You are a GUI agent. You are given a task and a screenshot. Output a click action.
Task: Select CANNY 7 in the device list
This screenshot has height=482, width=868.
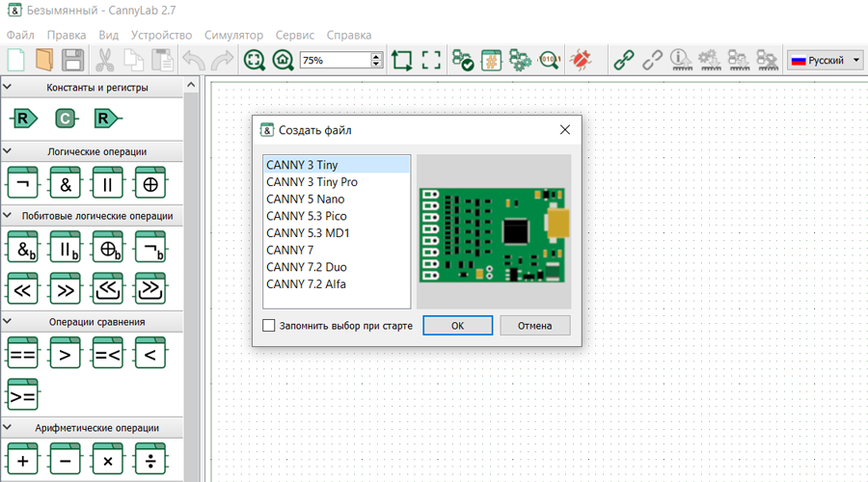[337, 250]
